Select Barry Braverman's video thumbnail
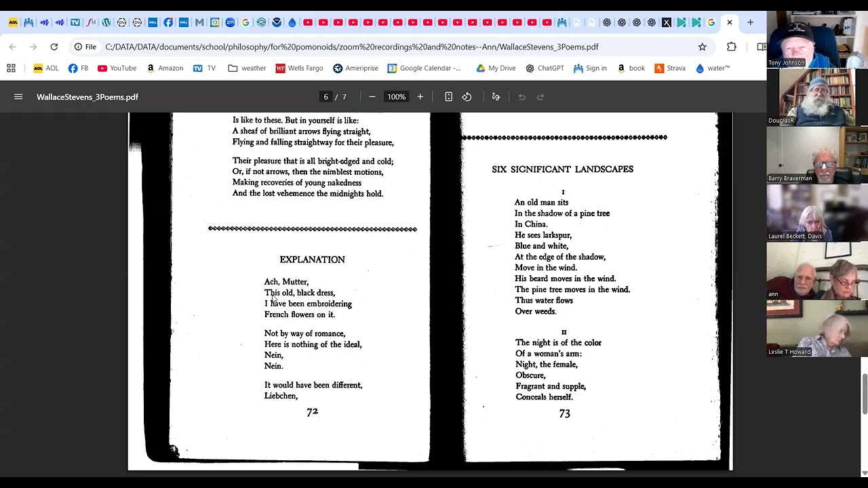Image resolution: width=868 pixels, height=488 pixels. [x=817, y=155]
